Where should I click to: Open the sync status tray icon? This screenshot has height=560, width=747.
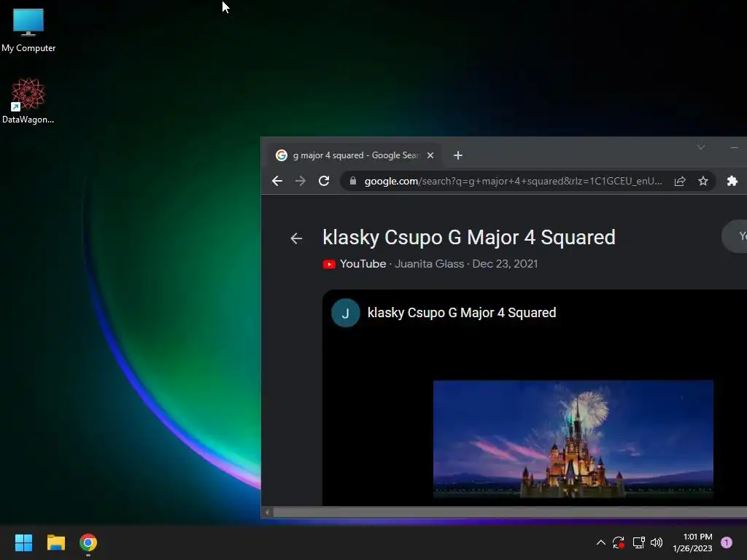click(x=619, y=542)
